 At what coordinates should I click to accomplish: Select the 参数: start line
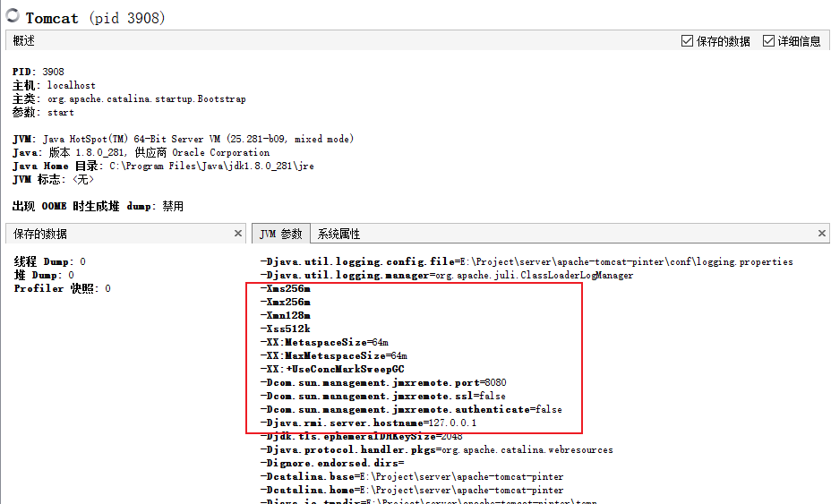click(x=43, y=113)
